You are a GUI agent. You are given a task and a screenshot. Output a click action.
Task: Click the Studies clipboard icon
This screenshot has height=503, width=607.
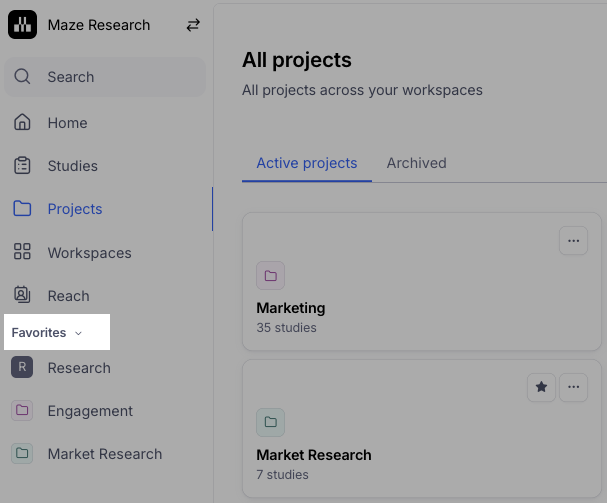pos(22,165)
